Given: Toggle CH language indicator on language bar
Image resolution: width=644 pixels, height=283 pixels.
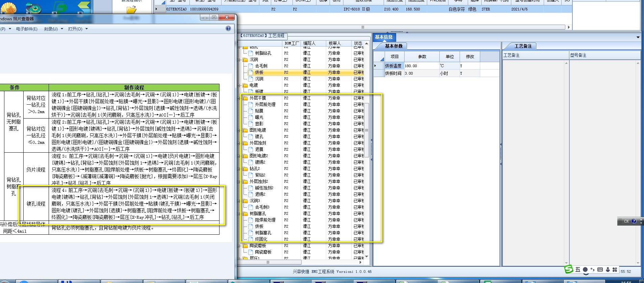Looking at the screenshot, I should click(x=626, y=222).
